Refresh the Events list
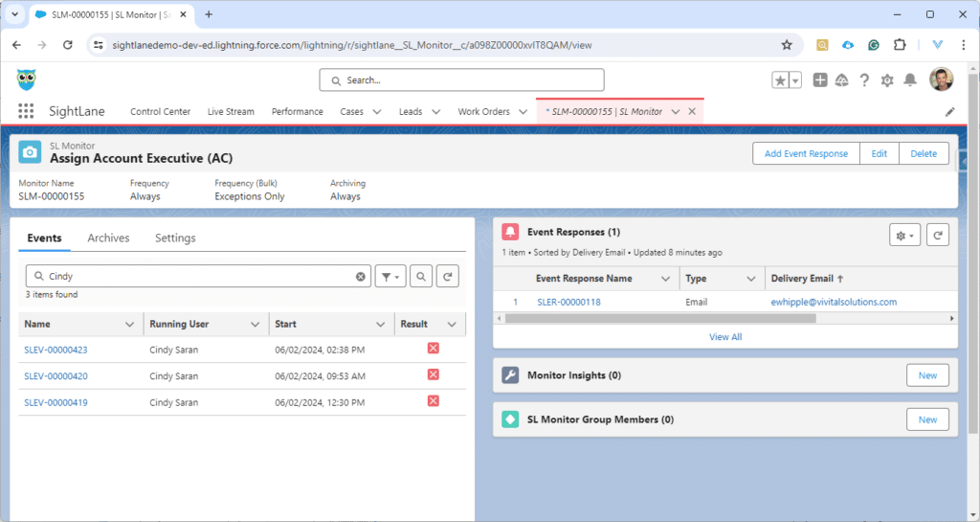 tap(448, 276)
